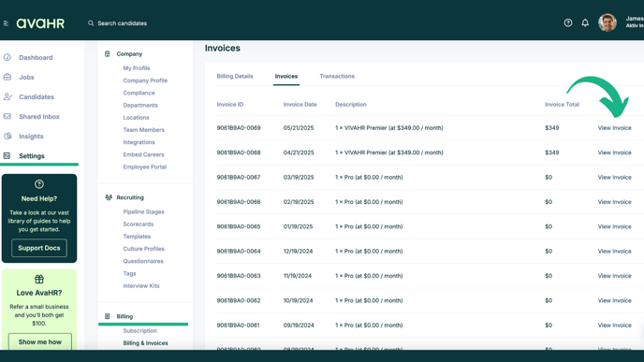
Task: Click the Support Docs button
Action: click(x=39, y=248)
